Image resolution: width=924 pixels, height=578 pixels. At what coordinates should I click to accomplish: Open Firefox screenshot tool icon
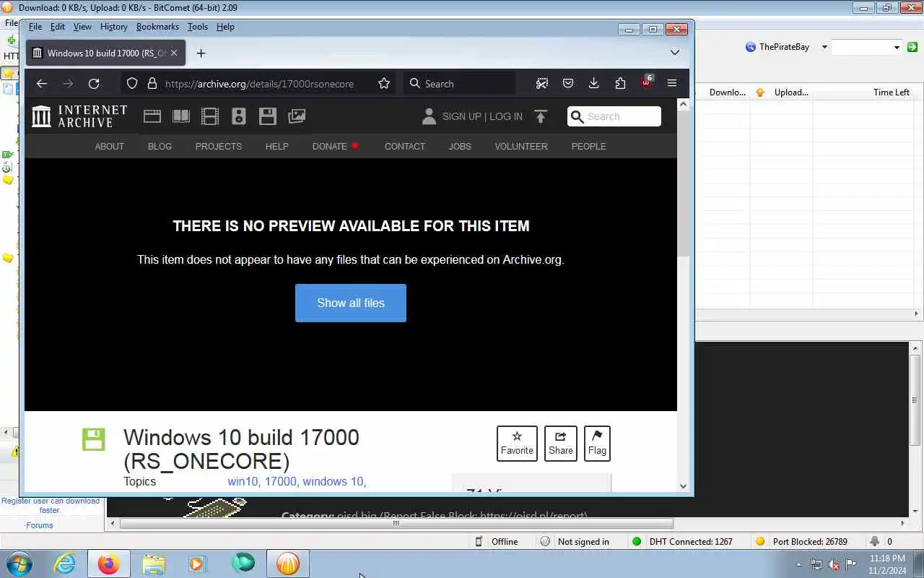pyautogui.click(x=542, y=84)
